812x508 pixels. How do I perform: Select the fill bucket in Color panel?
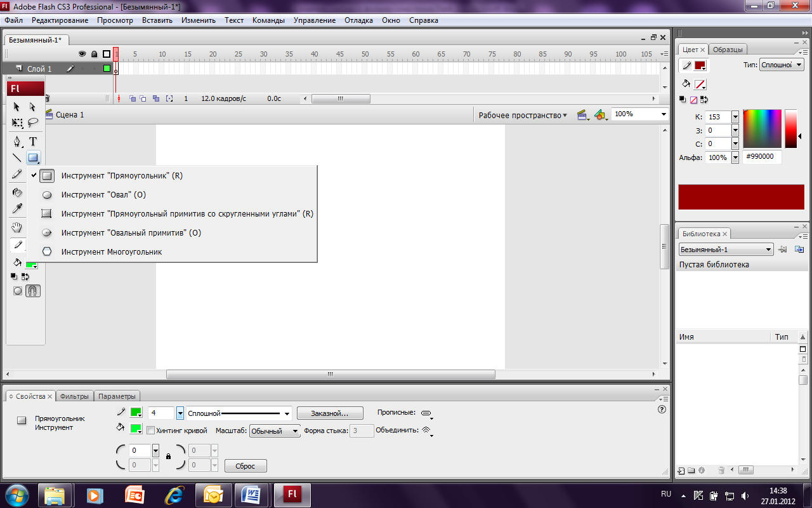pos(686,84)
